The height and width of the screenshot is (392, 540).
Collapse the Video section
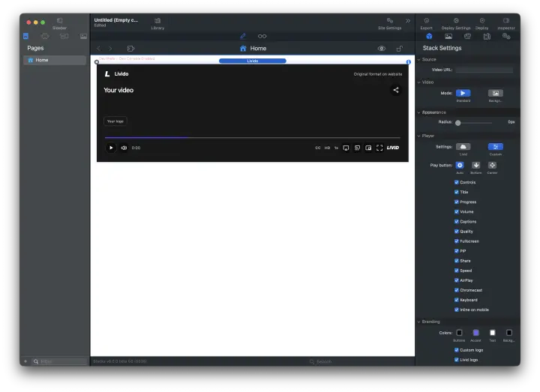[419, 82]
